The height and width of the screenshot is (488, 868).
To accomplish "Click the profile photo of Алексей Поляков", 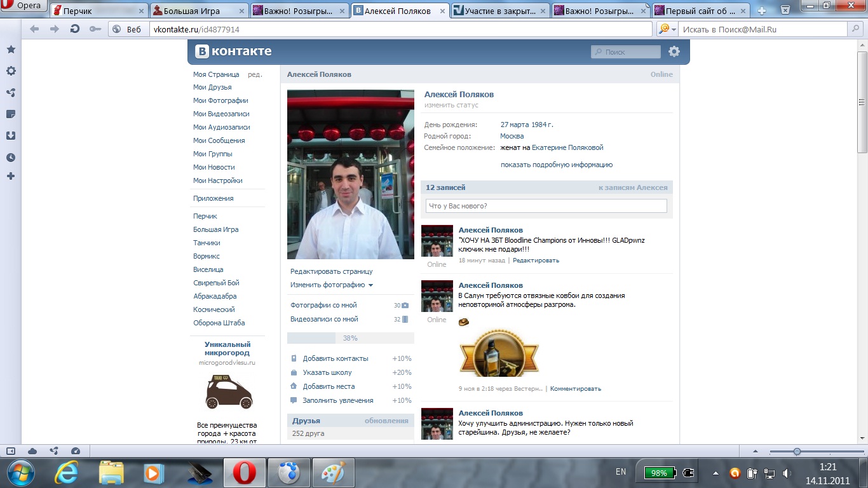I will pos(350,174).
